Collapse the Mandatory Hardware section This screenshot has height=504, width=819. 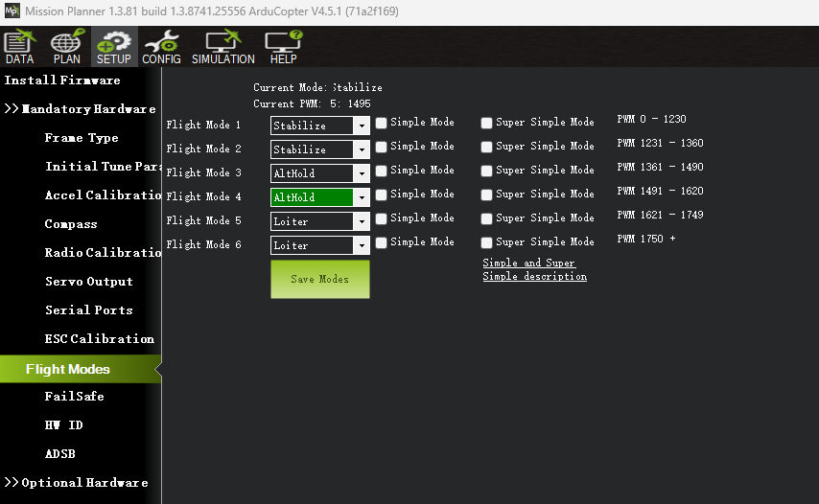(x=80, y=109)
